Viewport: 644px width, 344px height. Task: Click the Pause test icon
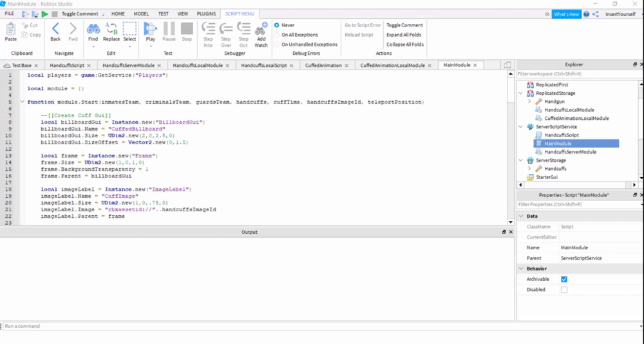(169, 28)
